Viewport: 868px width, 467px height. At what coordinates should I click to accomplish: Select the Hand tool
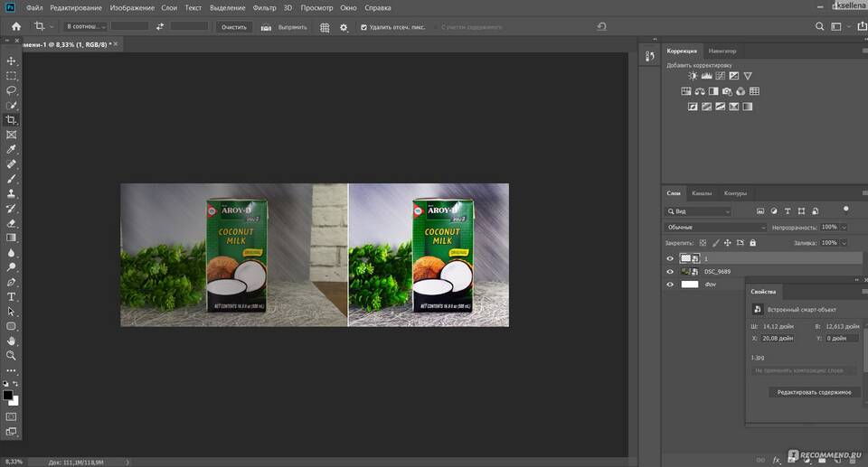coord(11,341)
